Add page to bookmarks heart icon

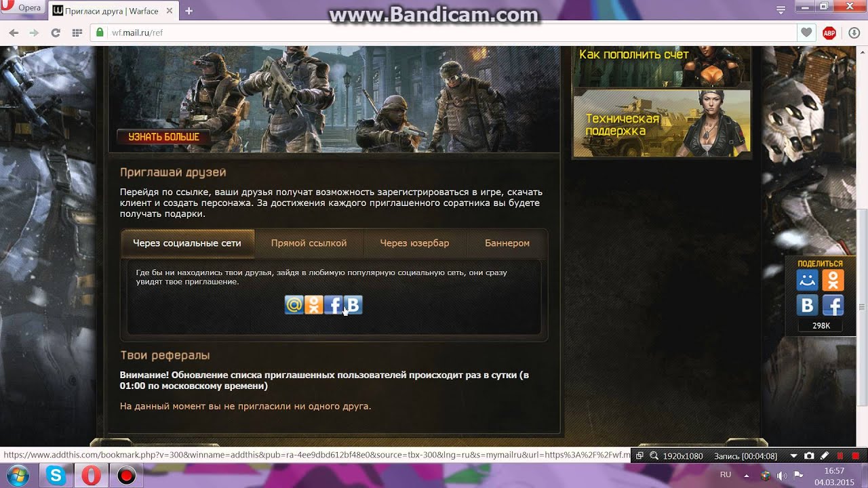tap(806, 33)
